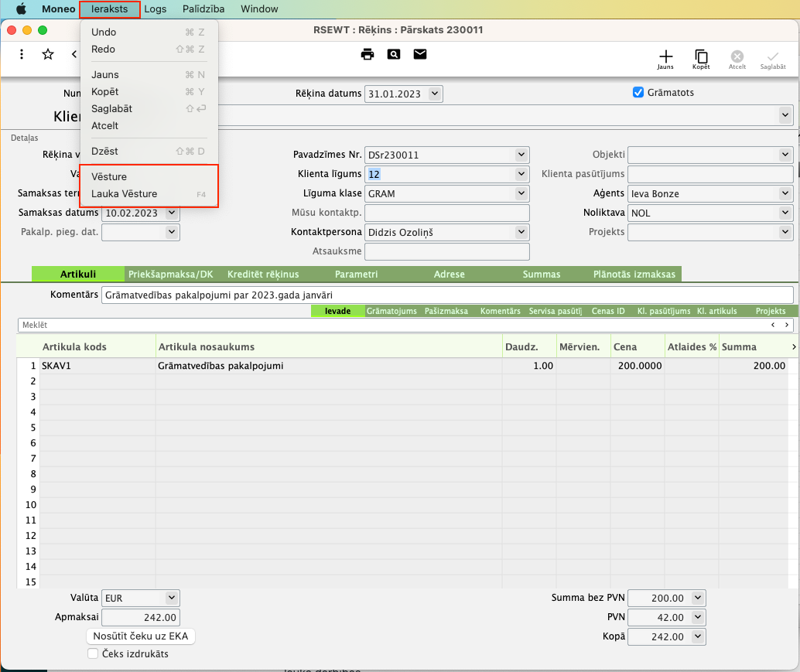Click Nosūtīt čeku uz EKA button
The image size is (800, 672).
[141, 636]
